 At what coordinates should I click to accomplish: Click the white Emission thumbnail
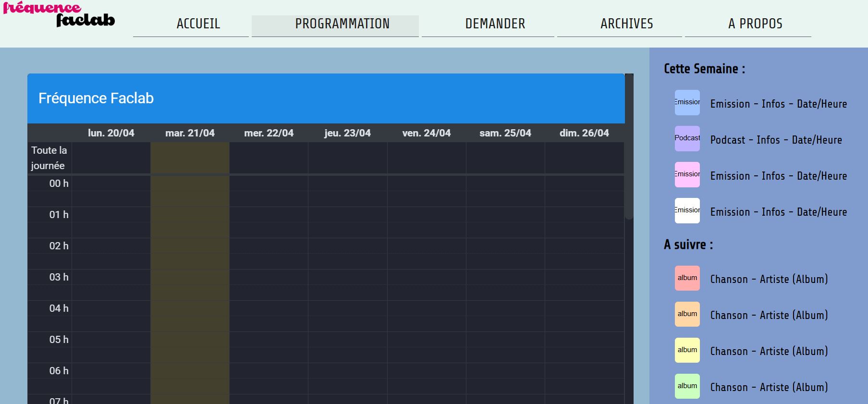pyautogui.click(x=687, y=210)
